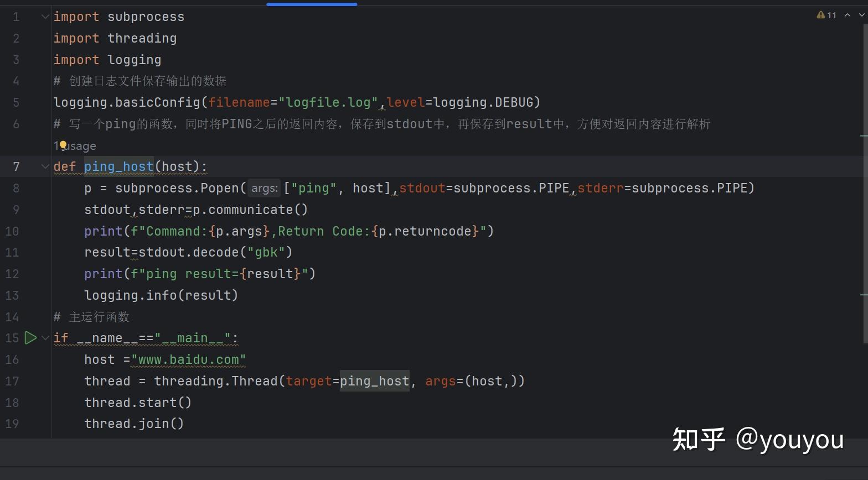Screen dimensions: 868x480
Task: Click the level keyword argument on line 5
Action: pos(406,102)
